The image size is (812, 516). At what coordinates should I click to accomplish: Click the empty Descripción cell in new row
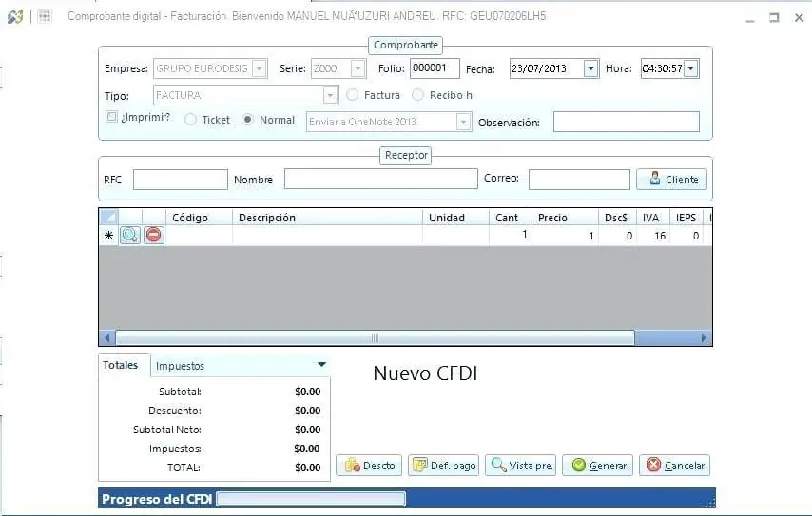(327, 236)
